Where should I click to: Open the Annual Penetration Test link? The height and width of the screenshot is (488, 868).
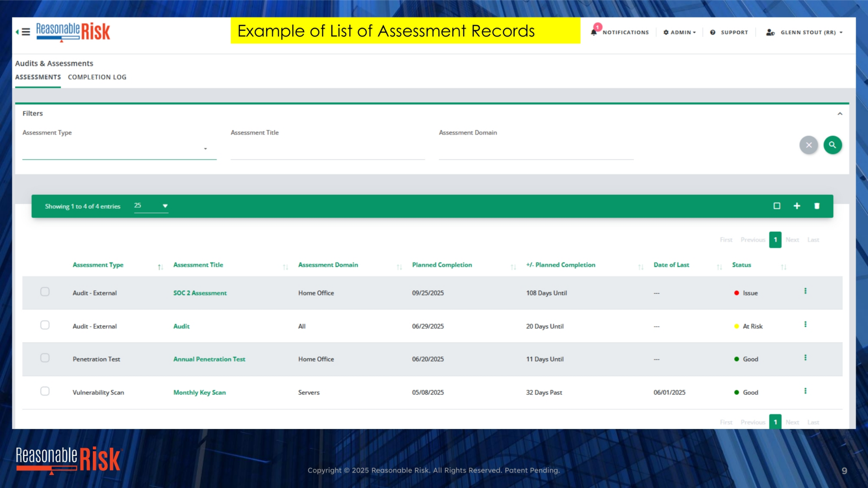pyautogui.click(x=209, y=359)
